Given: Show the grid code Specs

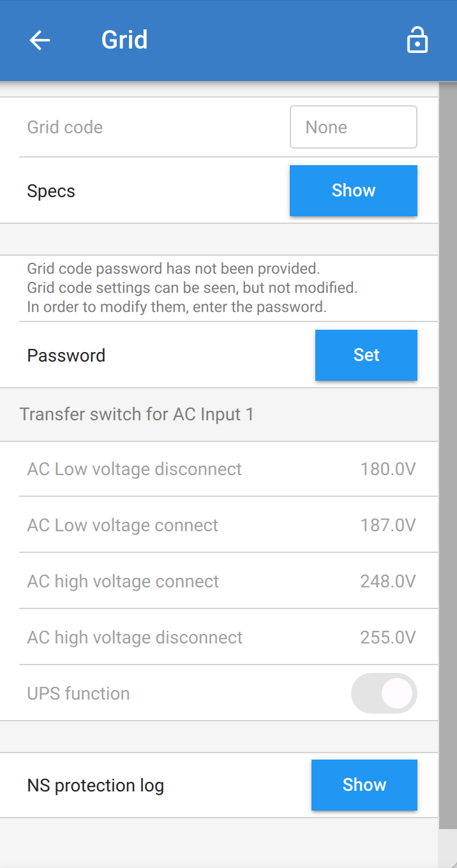Looking at the screenshot, I should pos(353,191).
